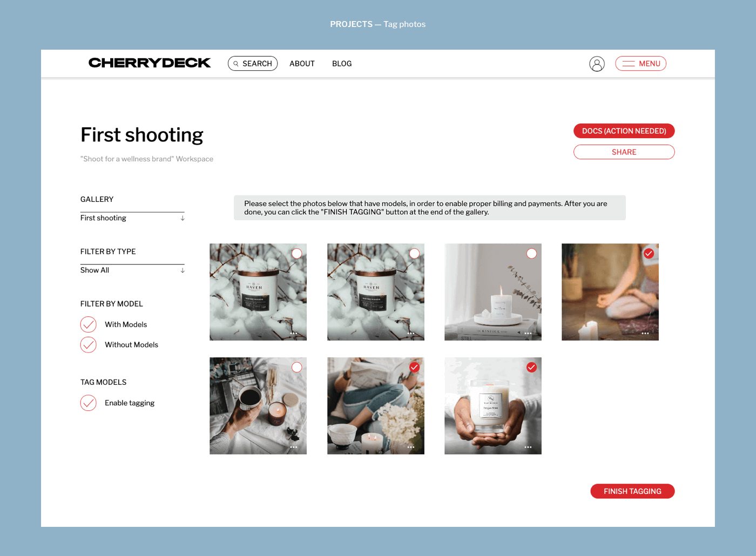Open three-dot menu on white candle photo
This screenshot has width=756, height=556.
pyautogui.click(x=528, y=334)
